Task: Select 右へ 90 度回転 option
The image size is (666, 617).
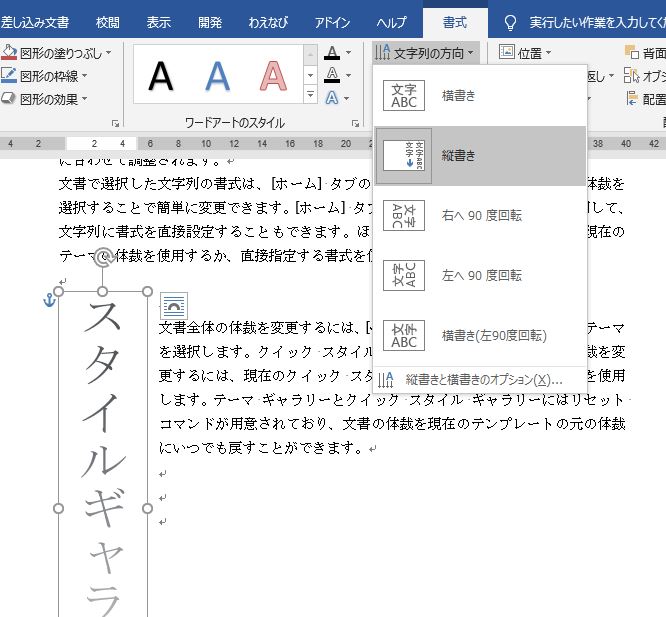Action: coord(480,215)
